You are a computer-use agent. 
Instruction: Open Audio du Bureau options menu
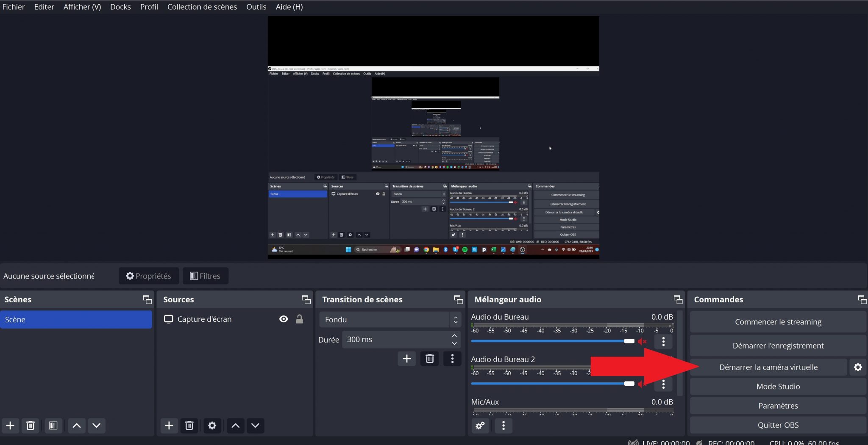pos(663,341)
